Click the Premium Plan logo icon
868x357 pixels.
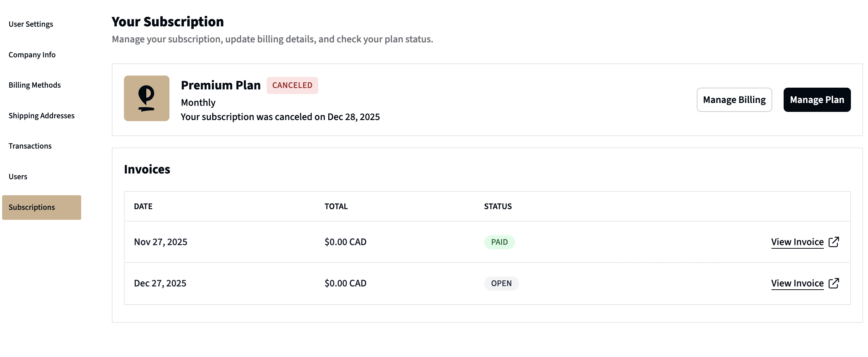point(146,98)
